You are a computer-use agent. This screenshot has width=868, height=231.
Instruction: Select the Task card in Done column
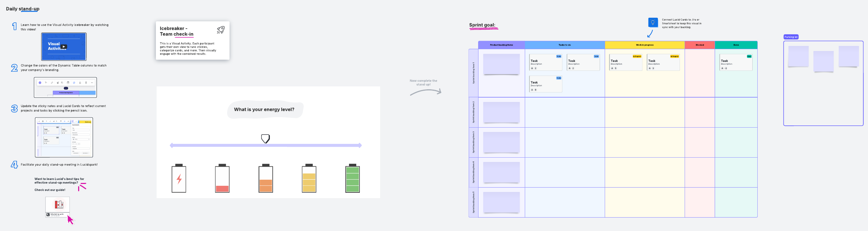tap(736, 63)
